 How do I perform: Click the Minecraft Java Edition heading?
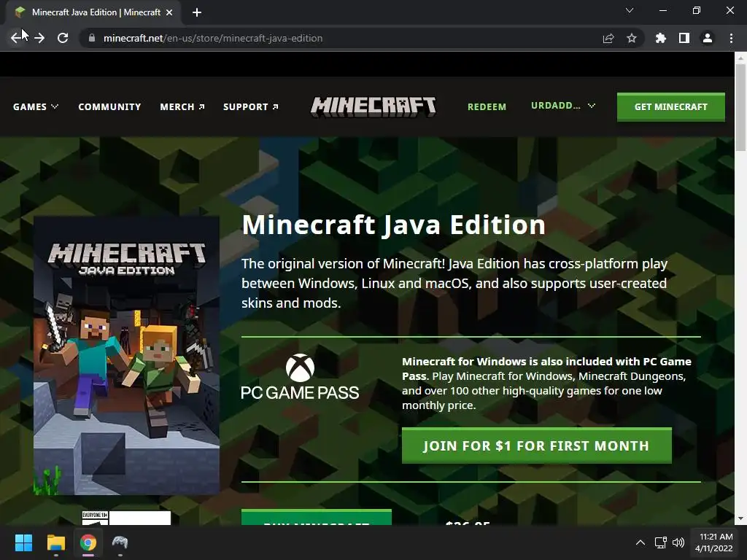[393, 225]
